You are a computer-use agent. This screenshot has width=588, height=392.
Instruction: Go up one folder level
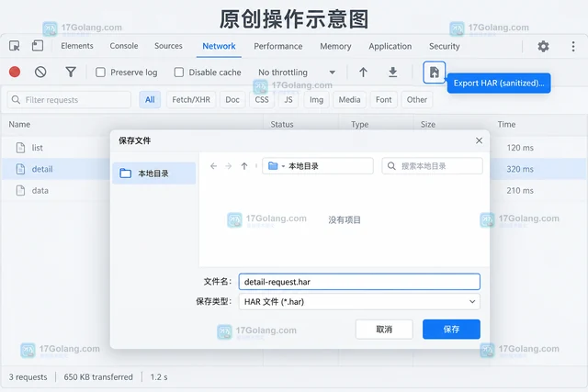[x=244, y=166]
